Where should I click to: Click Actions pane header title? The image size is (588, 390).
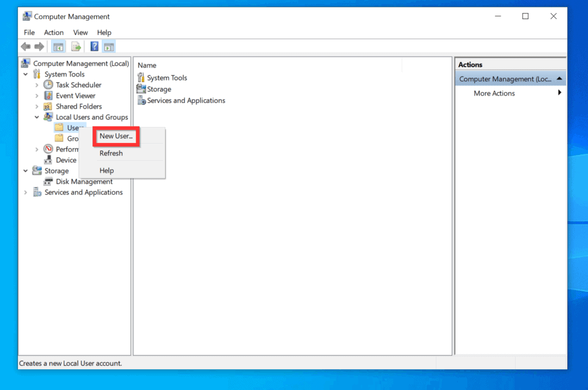[x=470, y=64]
